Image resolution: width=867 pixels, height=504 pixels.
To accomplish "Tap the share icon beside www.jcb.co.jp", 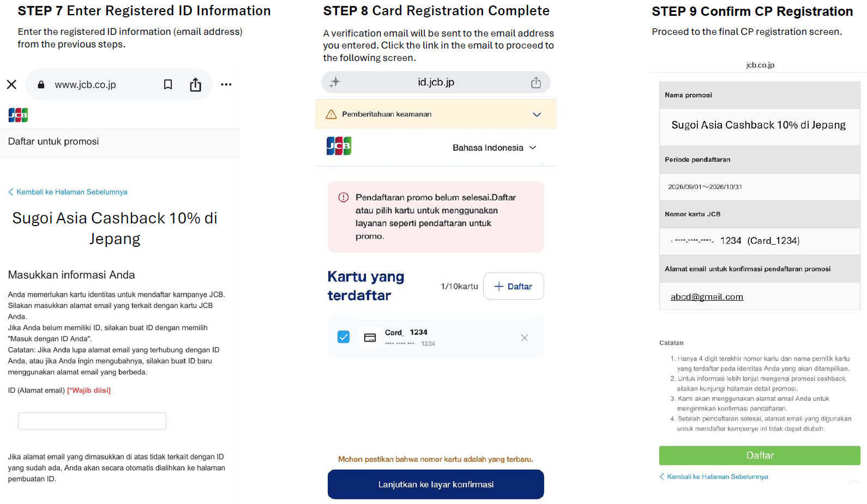I will point(195,84).
